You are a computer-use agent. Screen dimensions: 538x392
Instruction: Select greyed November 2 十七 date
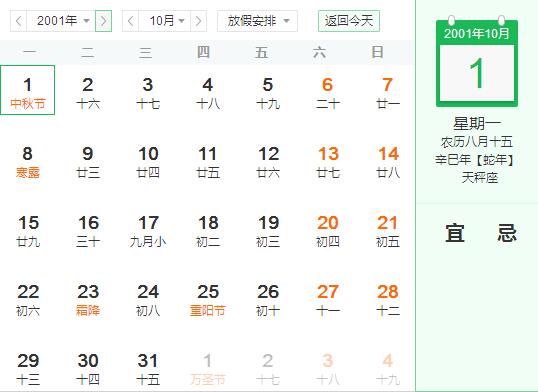pos(268,369)
